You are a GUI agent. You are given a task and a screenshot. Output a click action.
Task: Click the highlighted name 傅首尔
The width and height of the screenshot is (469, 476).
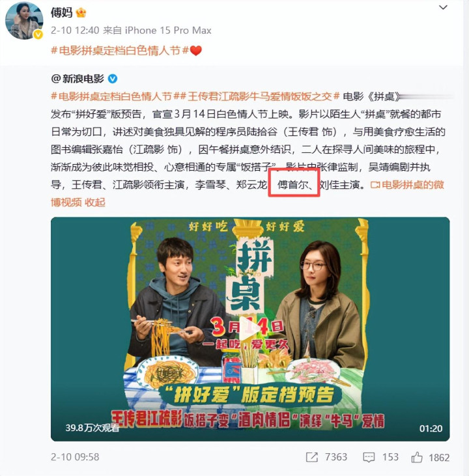tap(293, 184)
